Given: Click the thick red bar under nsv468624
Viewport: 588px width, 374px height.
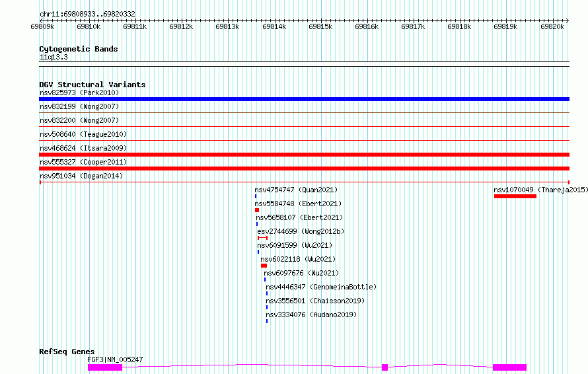Looking at the screenshot, I should [x=304, y=155].
